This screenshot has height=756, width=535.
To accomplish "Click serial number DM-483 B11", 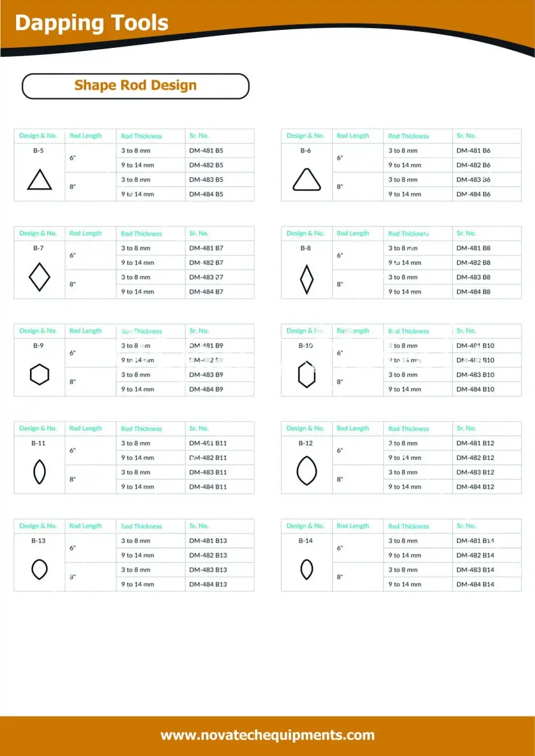I will tap(208, 472).
